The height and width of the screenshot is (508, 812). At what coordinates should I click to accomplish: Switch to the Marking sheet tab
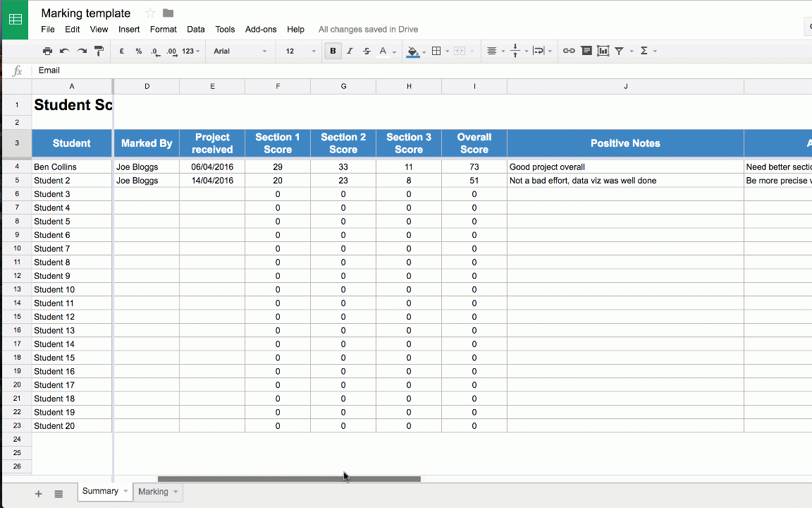click(x=154, y=492)
